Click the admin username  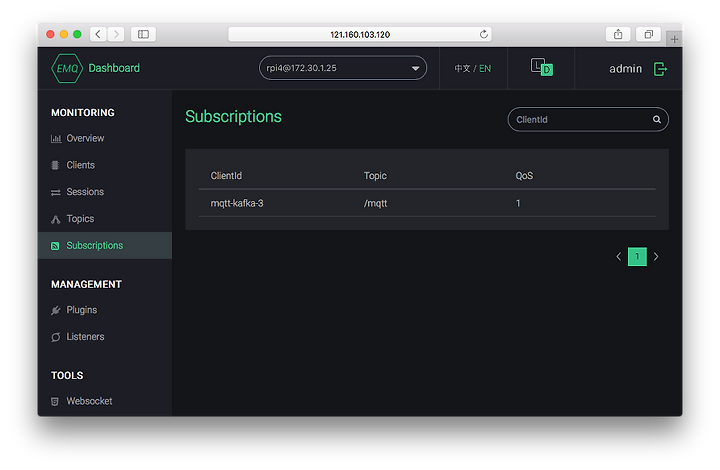[625, 69]
